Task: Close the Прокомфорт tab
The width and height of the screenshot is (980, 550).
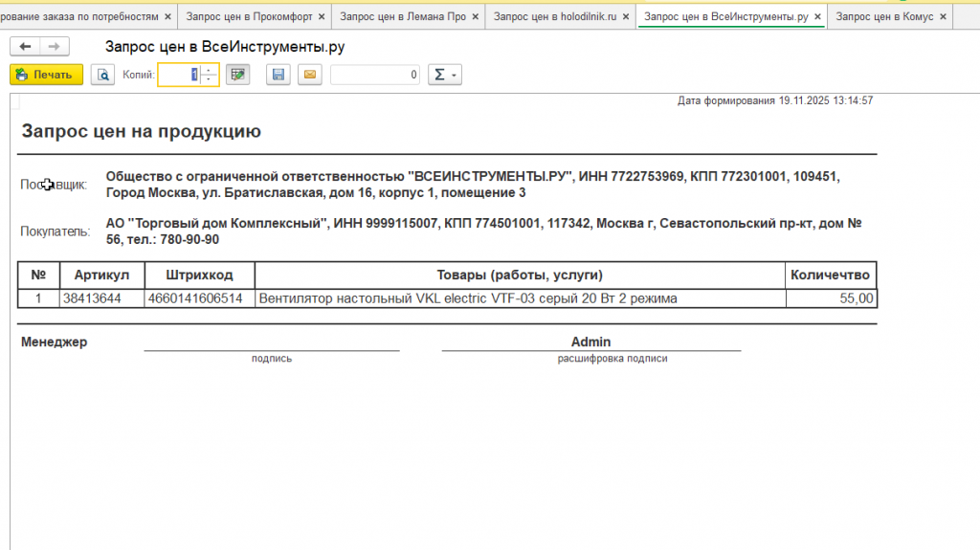Action: pos(322,17)
